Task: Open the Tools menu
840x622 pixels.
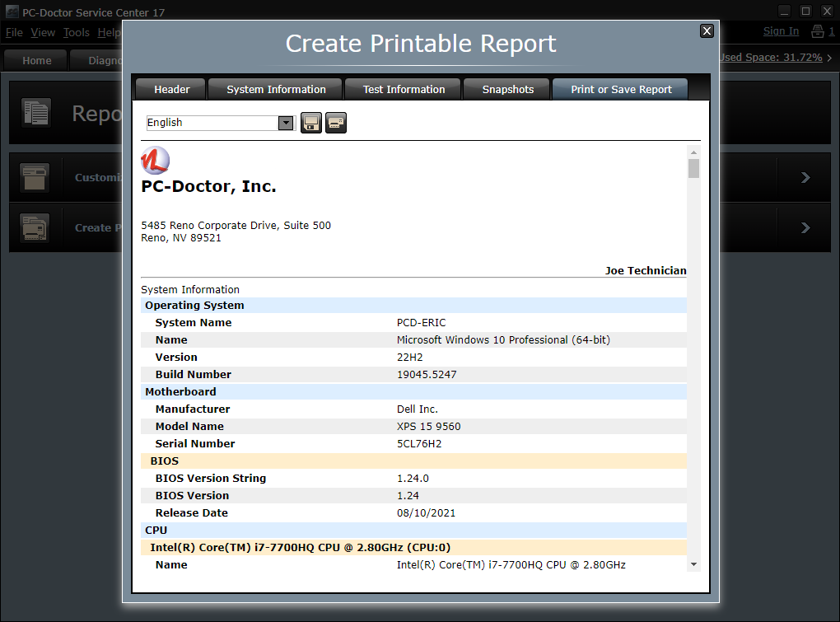Action: click(x=76, y=32)
